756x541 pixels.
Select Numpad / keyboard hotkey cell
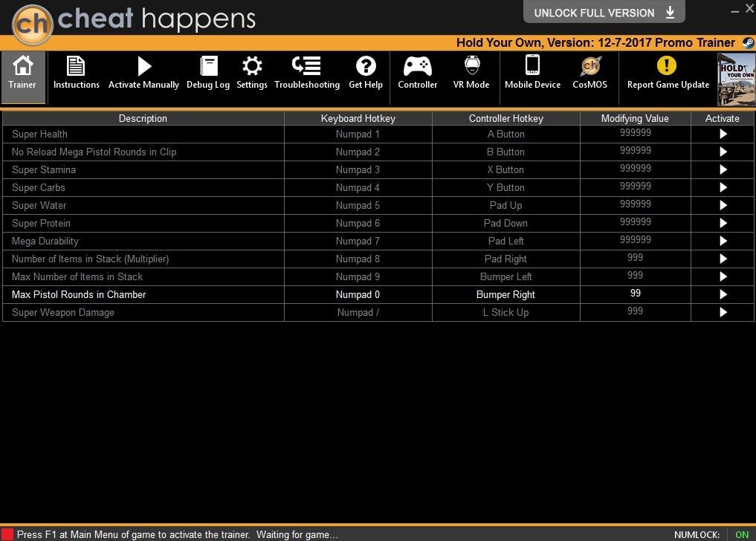[x=358, y=312]
